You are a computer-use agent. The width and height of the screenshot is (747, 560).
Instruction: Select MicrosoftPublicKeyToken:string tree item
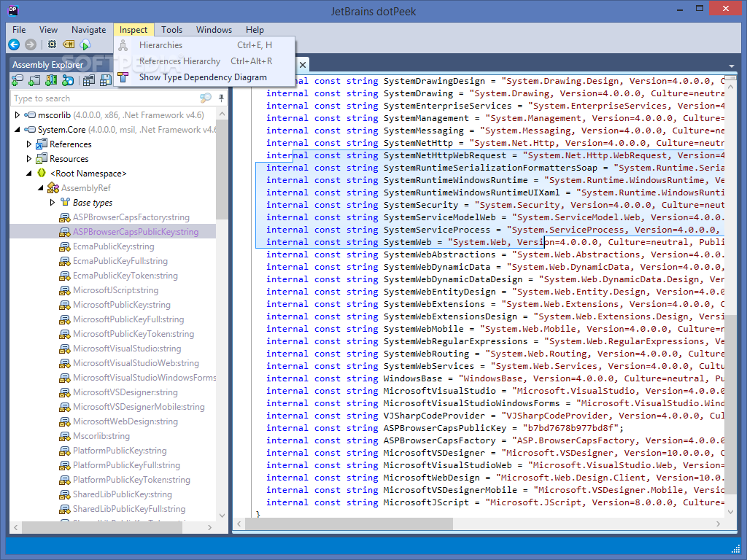[133, 334]
